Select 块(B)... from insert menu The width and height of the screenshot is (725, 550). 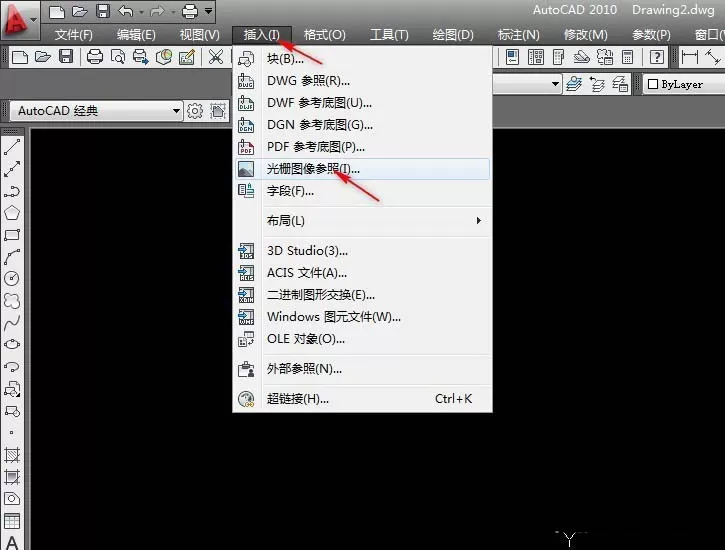tap(362, 59)
